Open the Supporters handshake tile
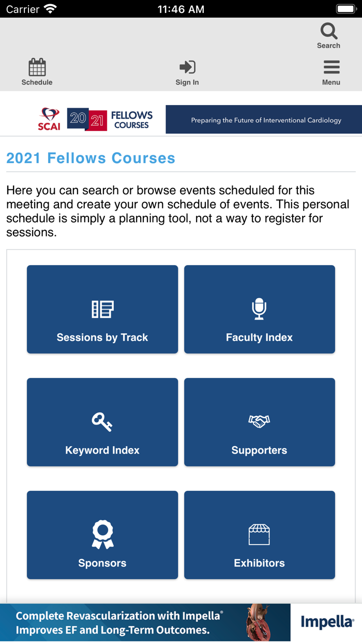The width and height of the screenshot is (362, 644). [x=259, y=422]
